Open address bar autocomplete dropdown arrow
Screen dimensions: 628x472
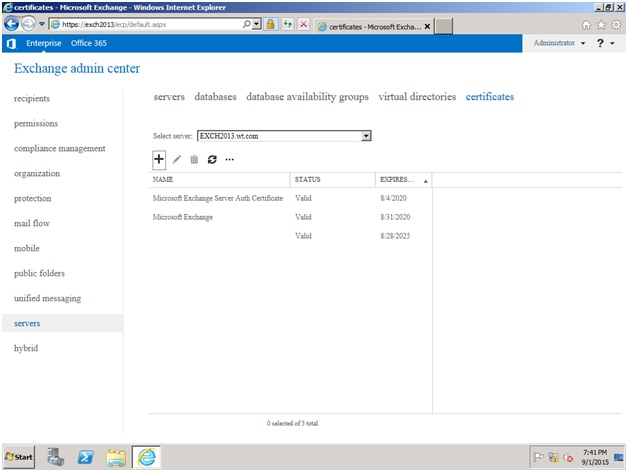[x=256, y=24]
